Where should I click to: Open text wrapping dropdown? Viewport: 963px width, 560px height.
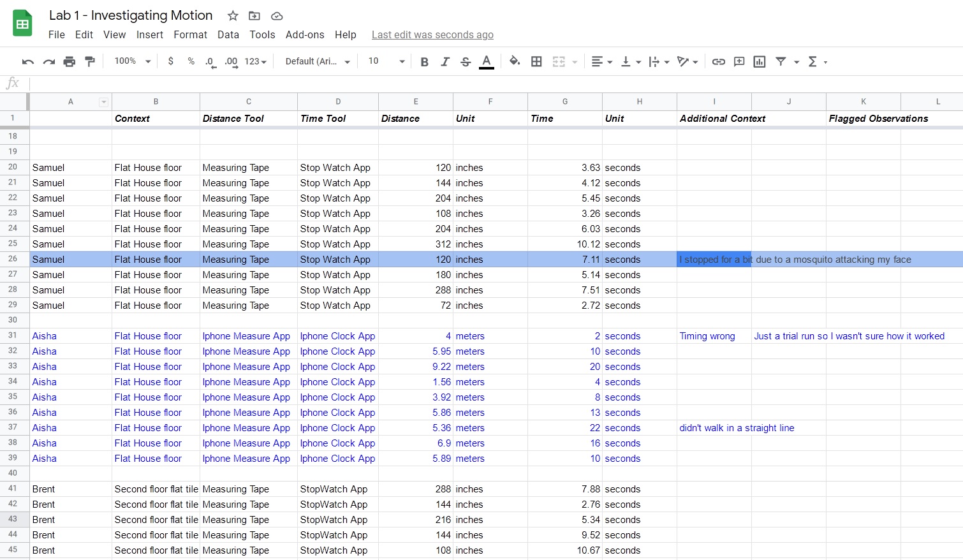(659, 62)
